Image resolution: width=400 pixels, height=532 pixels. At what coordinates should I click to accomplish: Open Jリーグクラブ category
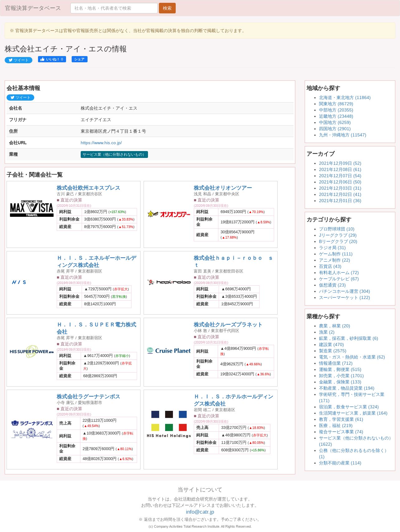[x=338, y=235]
